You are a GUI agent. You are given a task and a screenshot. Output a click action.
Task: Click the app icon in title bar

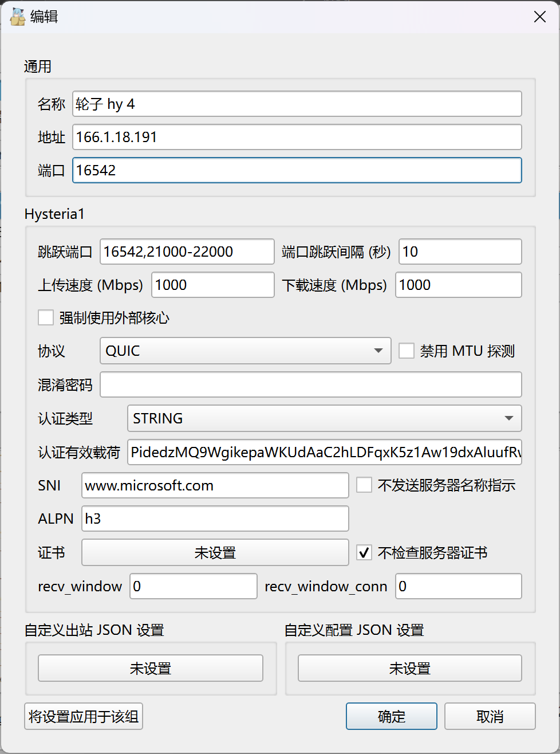pos(18,17)
